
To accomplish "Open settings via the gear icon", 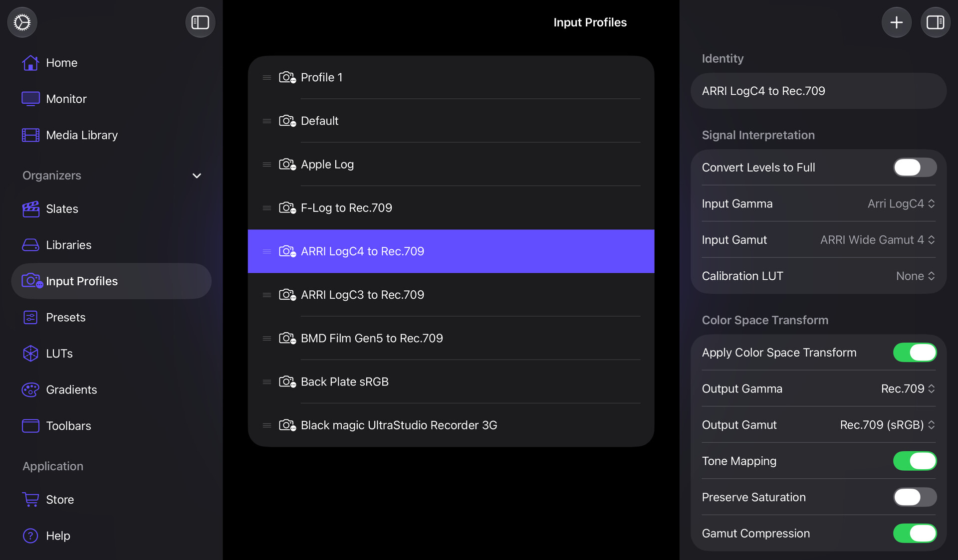I will pyautogui.click(x=22, y=22).
